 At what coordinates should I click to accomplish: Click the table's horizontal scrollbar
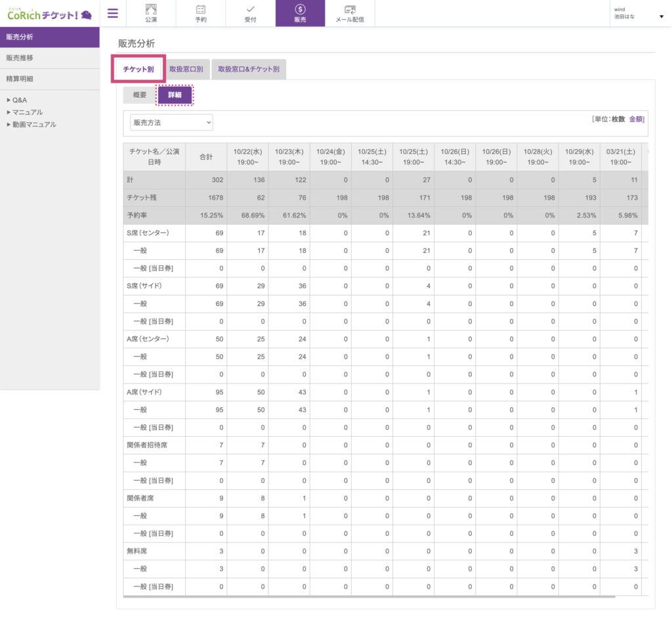(x=369, y=596)
